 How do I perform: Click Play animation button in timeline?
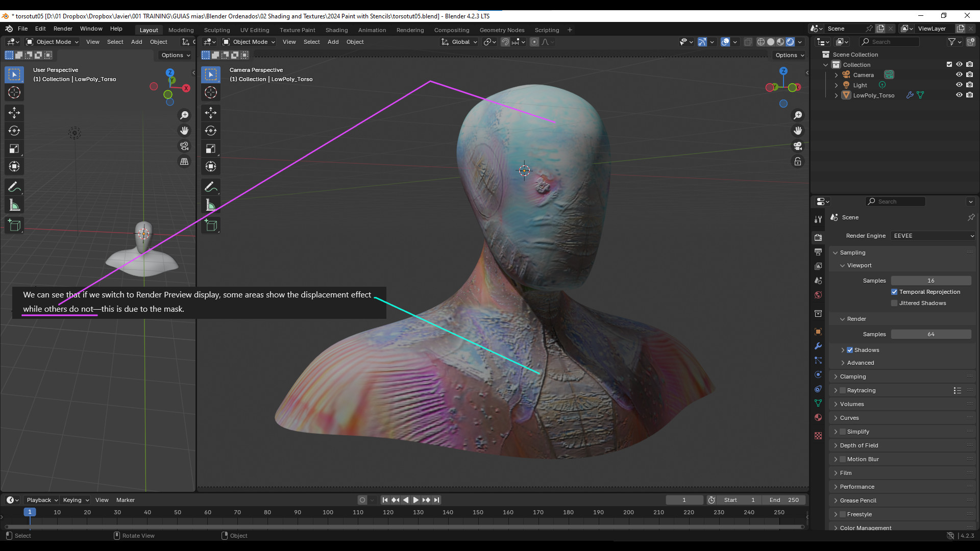(x=415, y=500)
